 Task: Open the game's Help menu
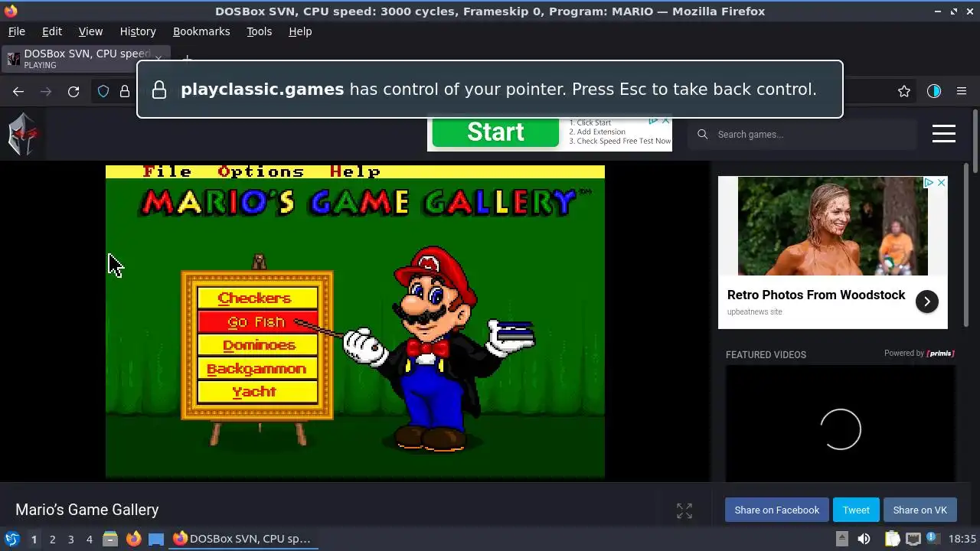pos(355,171)
